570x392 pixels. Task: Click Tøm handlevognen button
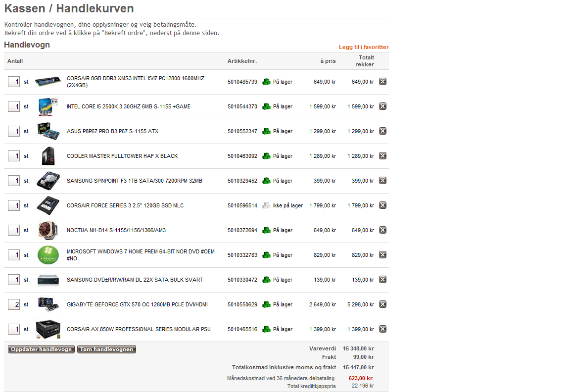click(x=106, y=349)
